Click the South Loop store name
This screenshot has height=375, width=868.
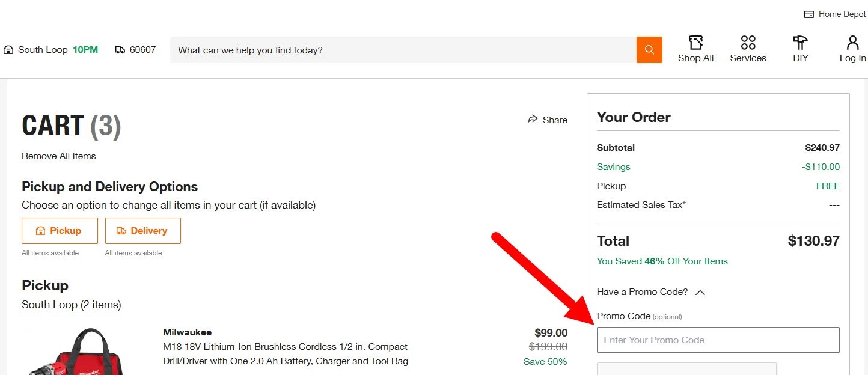click(43, 50)
